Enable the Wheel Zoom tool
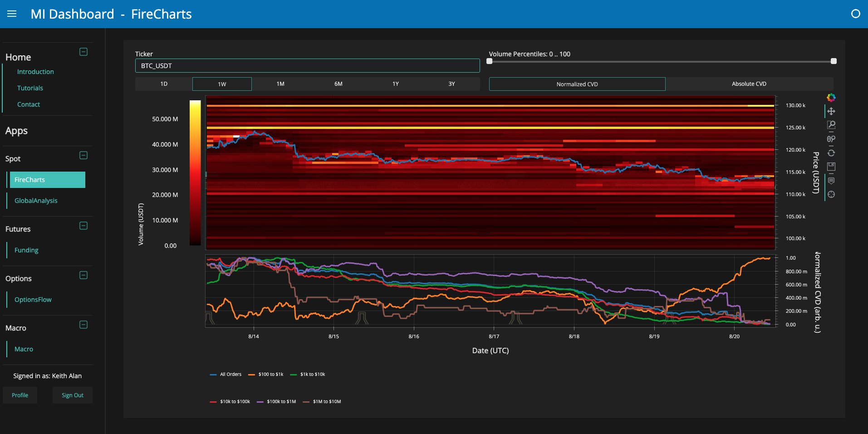Screen dimensions: 868x434 pyautogui.click(x=831, y=139)
